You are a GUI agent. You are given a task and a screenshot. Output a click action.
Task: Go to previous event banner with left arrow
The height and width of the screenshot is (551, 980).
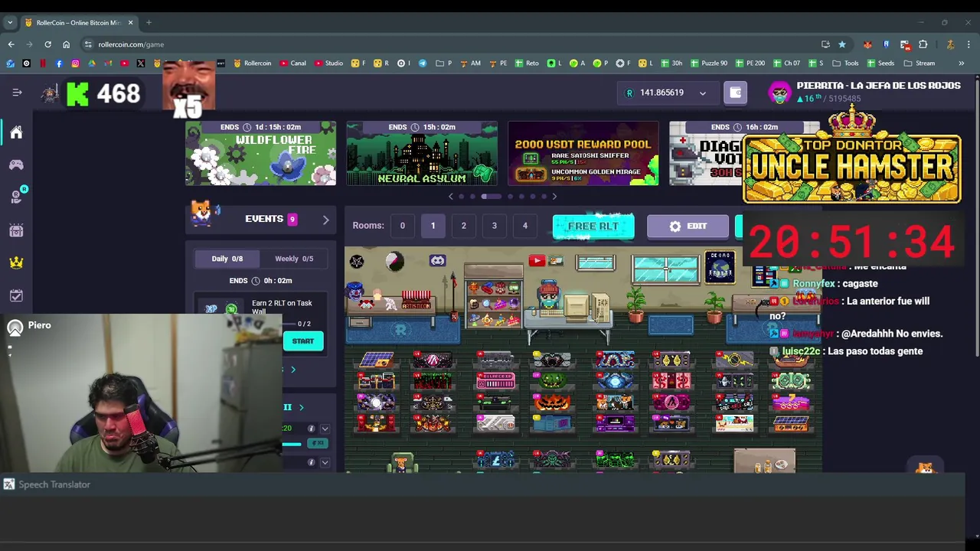click(x=450, y=197)
